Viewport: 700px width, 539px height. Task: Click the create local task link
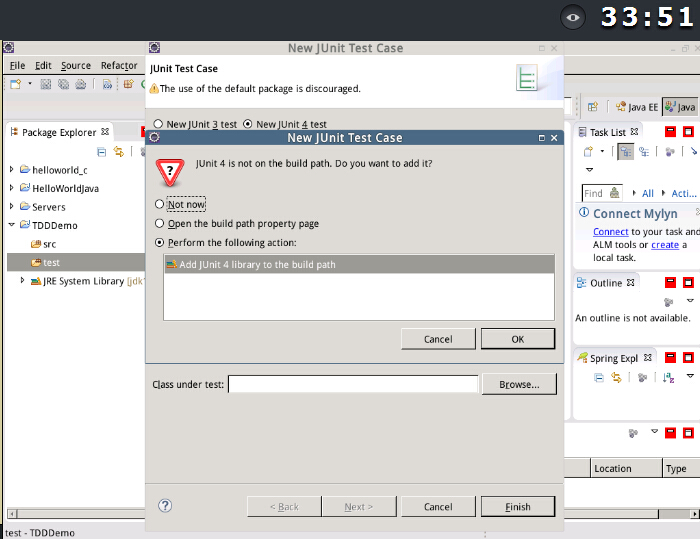[665, 245]
